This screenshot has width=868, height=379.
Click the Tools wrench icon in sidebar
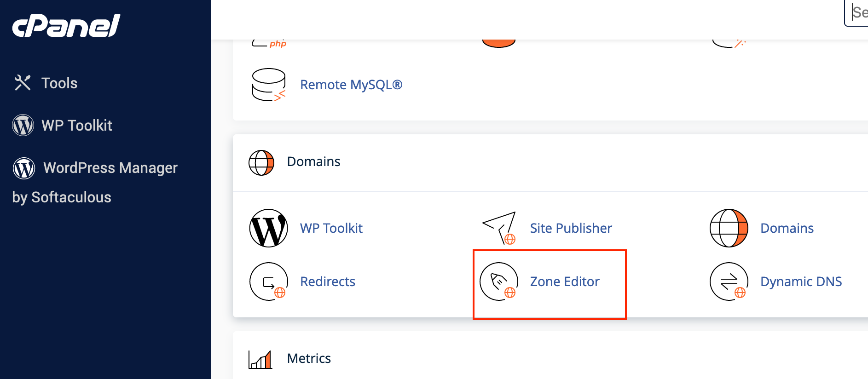click(x=23, y=83)
